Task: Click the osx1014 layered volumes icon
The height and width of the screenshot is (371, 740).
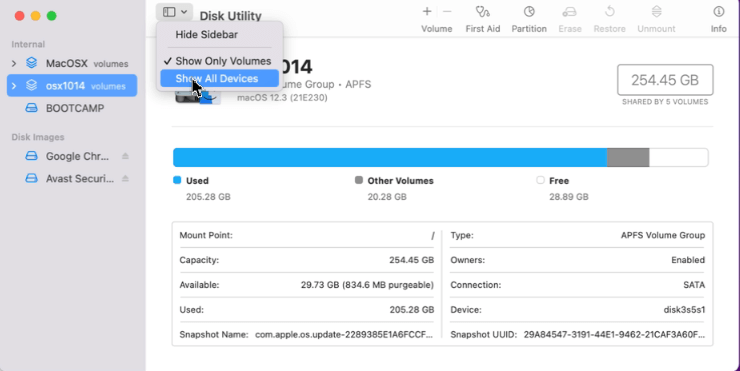Action: [x=31, y=85]
